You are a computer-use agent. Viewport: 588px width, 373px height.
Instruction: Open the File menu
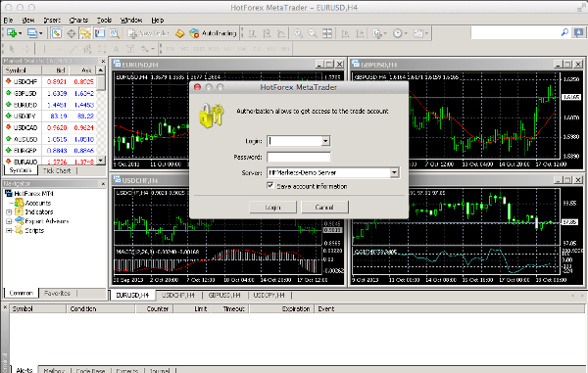point(8,20)
